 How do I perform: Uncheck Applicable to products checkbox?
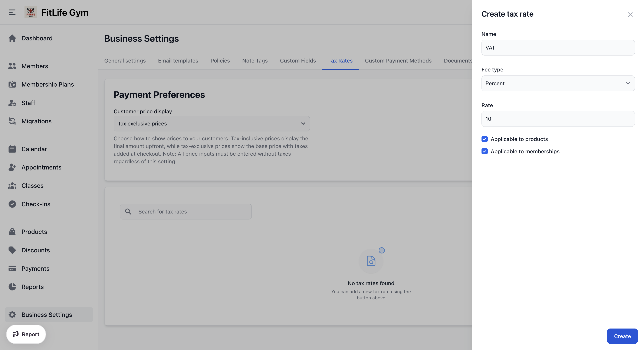tap(484, 139)
